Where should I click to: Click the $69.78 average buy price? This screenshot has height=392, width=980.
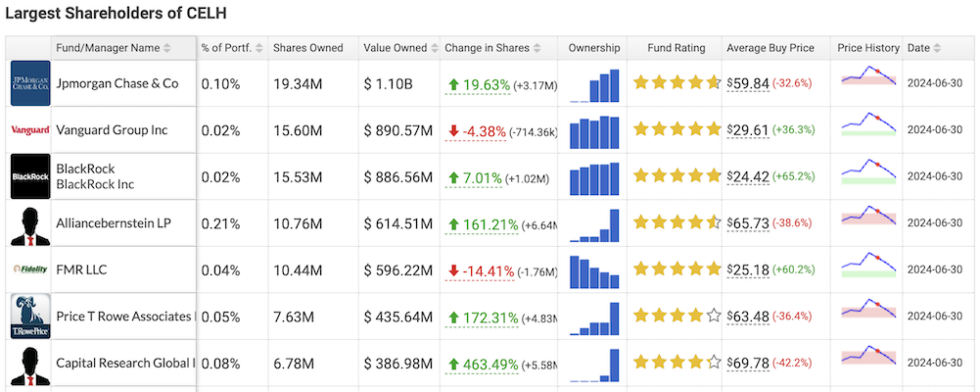pos(748,364)
